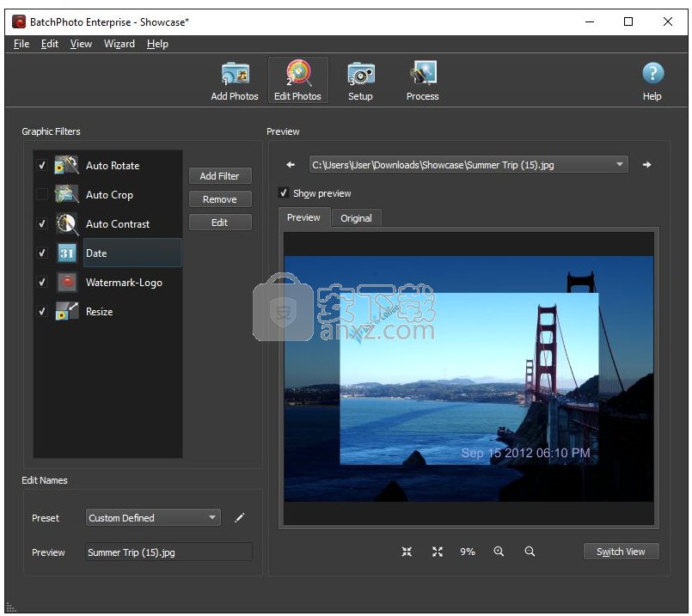Disable the Auto Rotate filter checkbox

41,165
